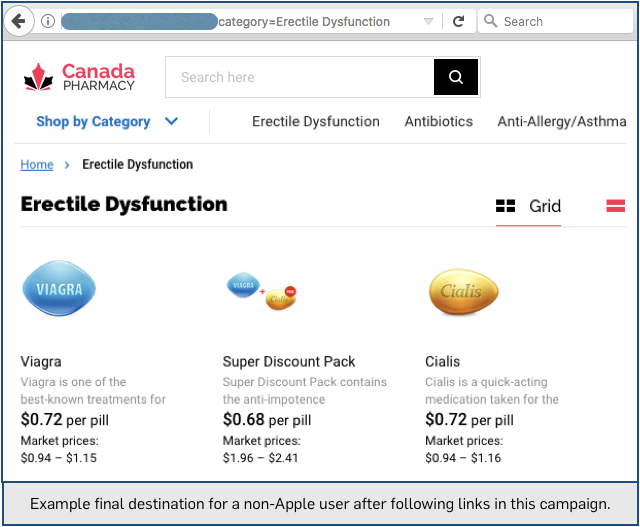The height and width of the screenshot is (527, 640).
Task: Click the Search here input field
Action: pyautogui.click(x=300, y=77)
